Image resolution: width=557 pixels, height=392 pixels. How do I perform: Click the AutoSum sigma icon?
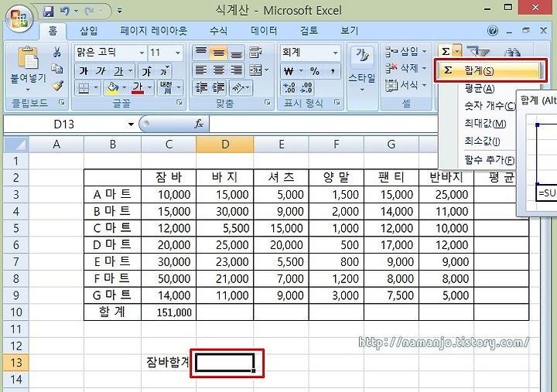446,52
